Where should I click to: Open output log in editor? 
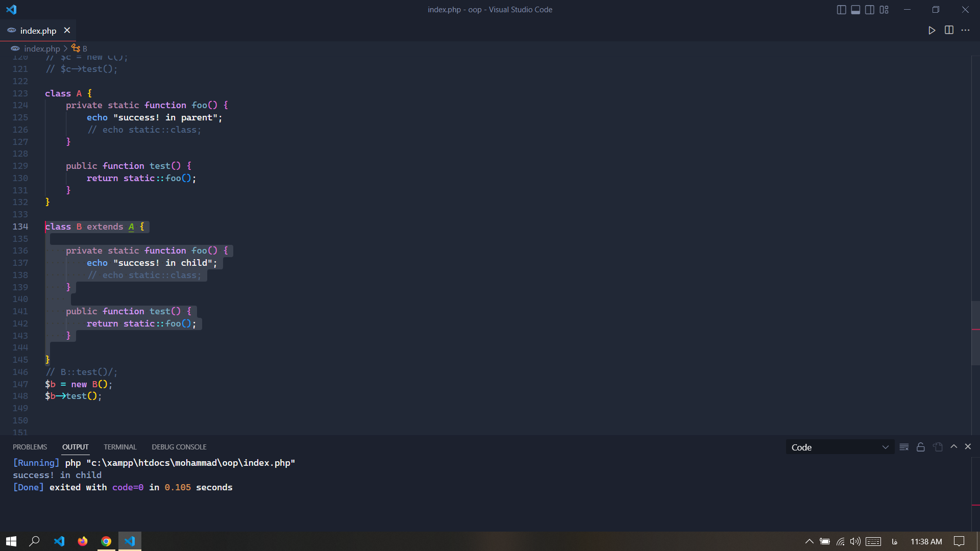coord(938,447)
